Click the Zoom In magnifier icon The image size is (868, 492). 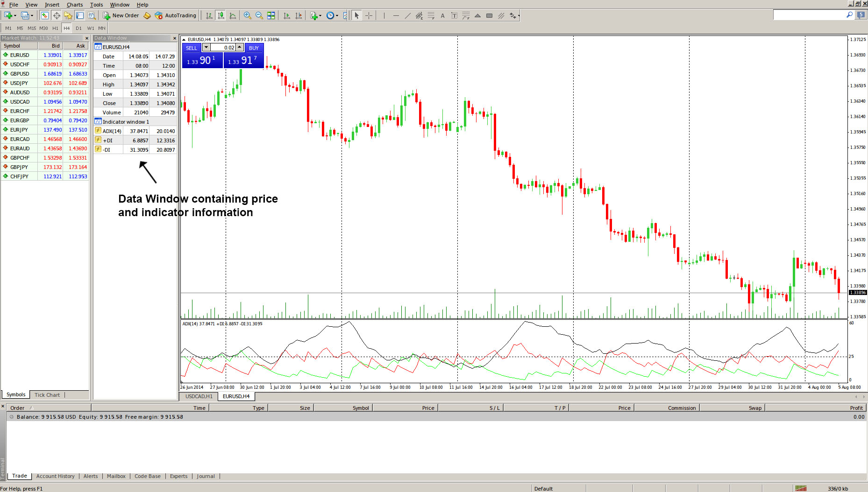click(247, 15)
